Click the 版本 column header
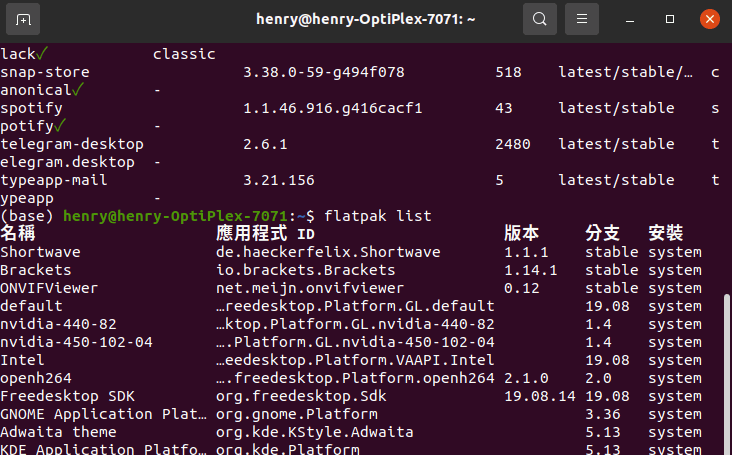This screenshot has width=732, height=455. pos(521,233)
